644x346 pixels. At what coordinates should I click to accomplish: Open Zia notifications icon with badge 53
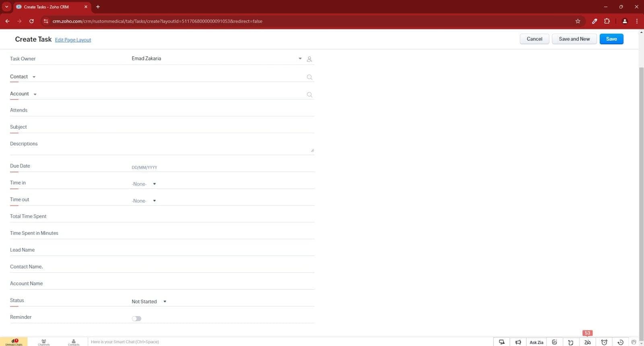pos(588,342)
